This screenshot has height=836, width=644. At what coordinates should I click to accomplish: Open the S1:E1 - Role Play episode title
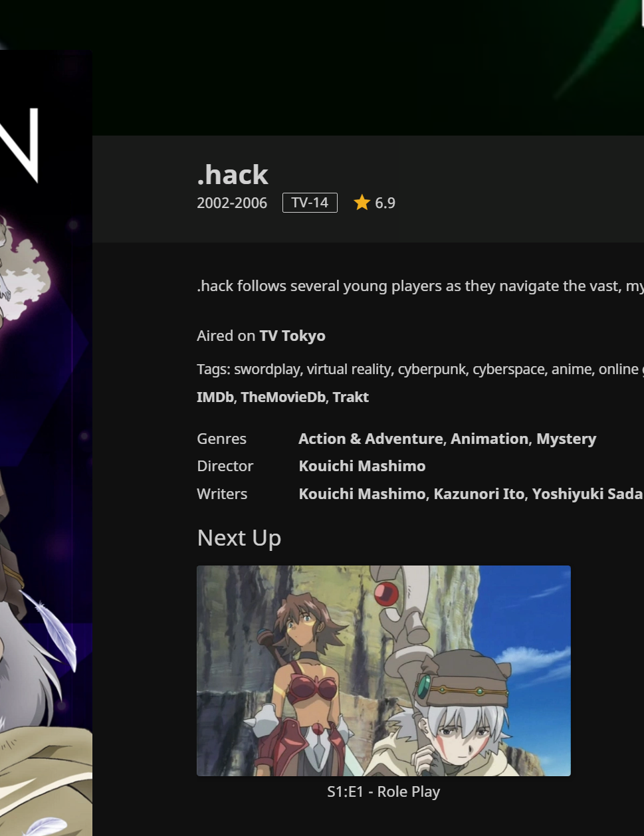click(383, 791)
